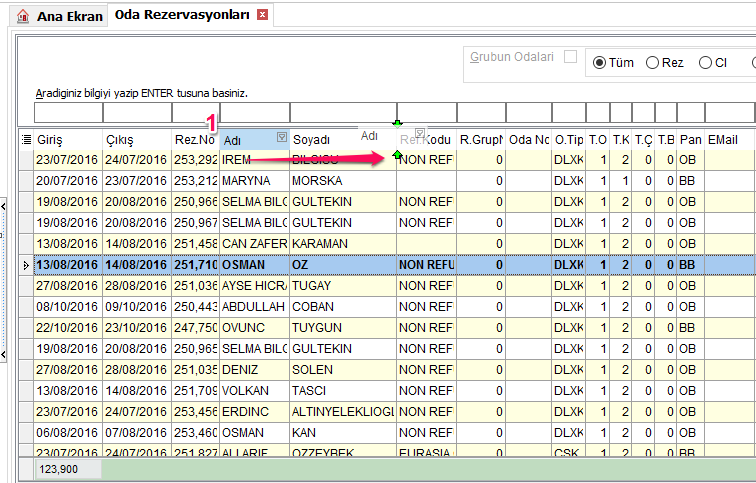Click row selector for MARYNA row

point(27,181)
